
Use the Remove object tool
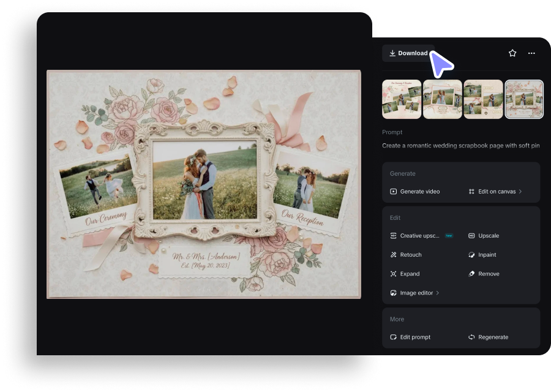point(489,273)
